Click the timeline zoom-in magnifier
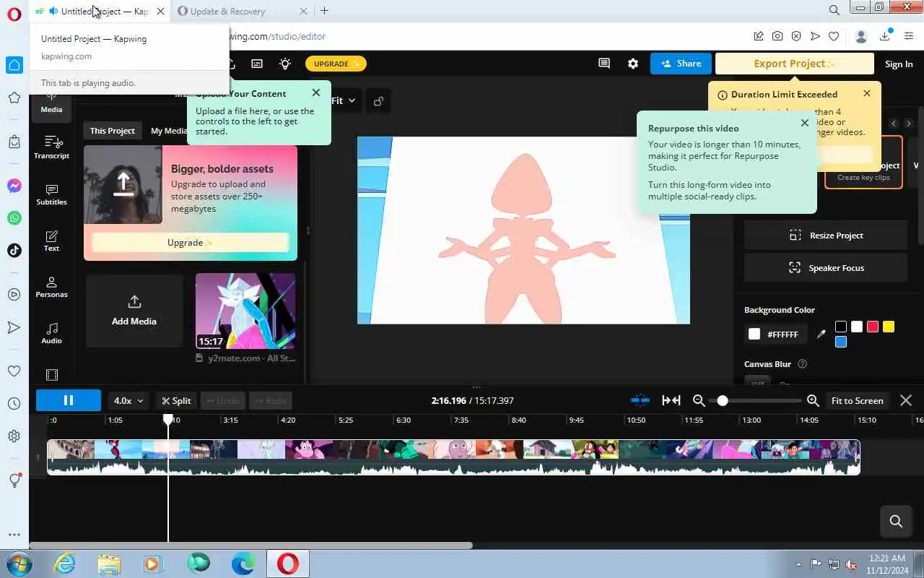Image resolution: width=924 pixels, height=578 pixels. (x=813, y=400)
